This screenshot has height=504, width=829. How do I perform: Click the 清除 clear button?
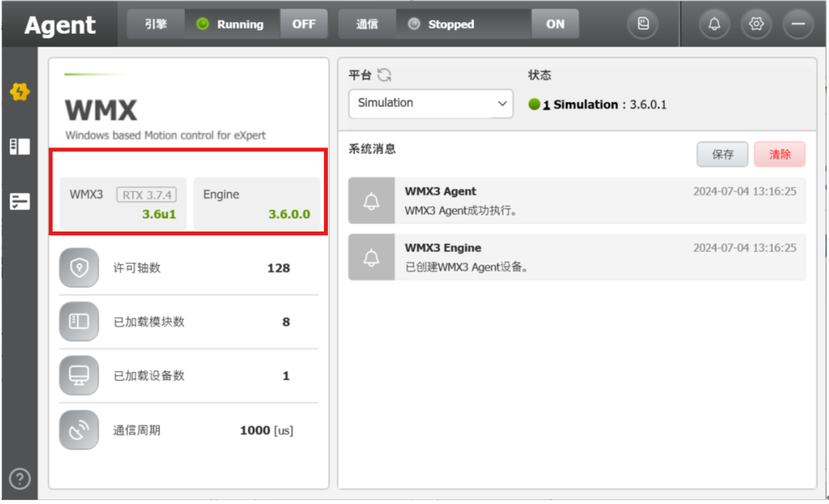pos(780,154)
